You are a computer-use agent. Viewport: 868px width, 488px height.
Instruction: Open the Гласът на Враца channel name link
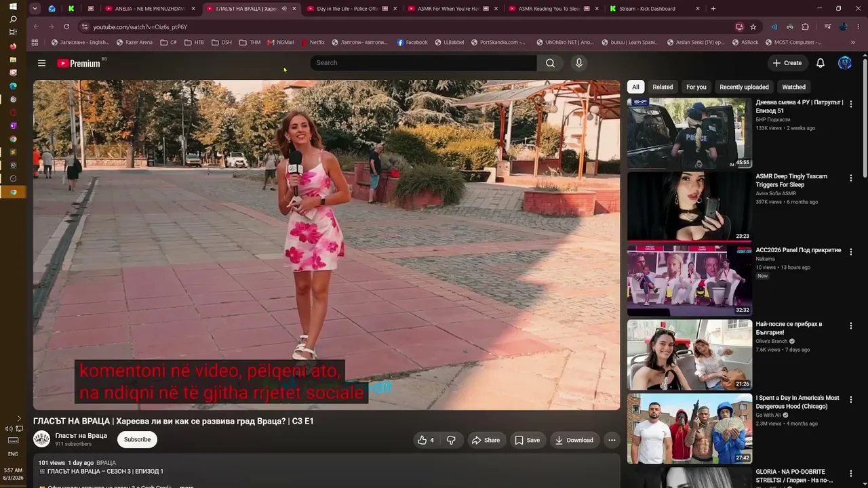coord(81,435)
